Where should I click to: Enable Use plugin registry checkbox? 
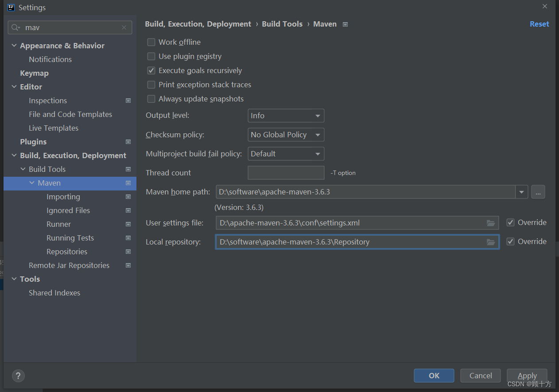point(151,56)
